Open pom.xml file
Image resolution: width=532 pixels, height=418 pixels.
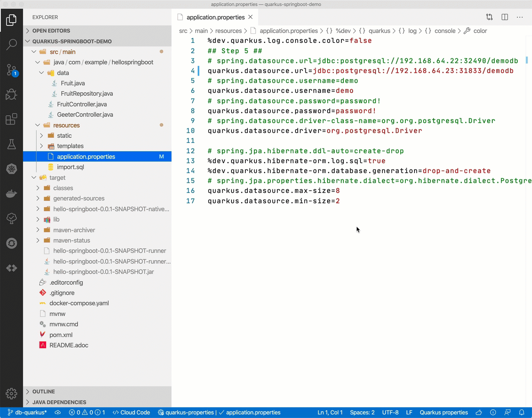coord(97,335)
